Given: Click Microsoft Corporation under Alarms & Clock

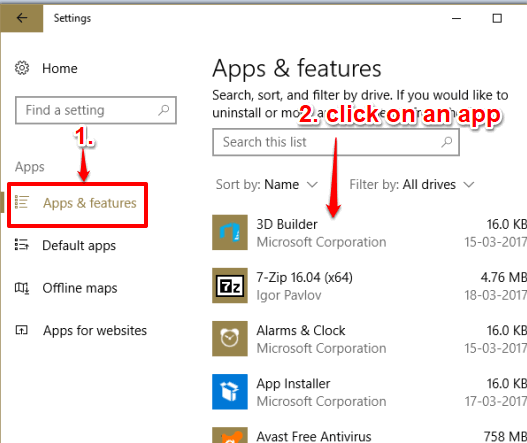Looking at the screenshot, I should point(321,348).
